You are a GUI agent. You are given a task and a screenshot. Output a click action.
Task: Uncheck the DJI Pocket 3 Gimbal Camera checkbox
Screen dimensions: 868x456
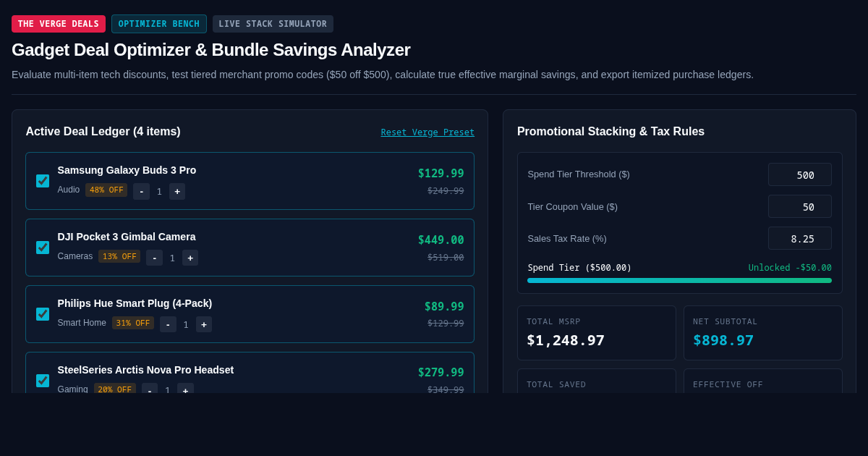coord(43,248)
